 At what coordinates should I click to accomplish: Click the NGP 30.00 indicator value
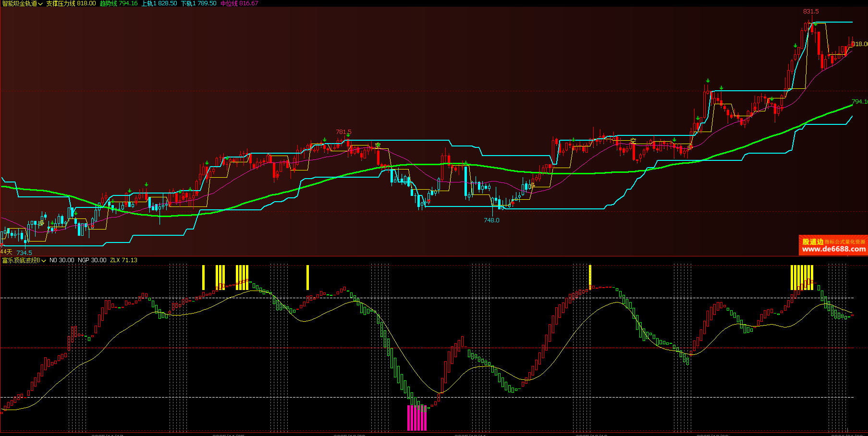92,260
